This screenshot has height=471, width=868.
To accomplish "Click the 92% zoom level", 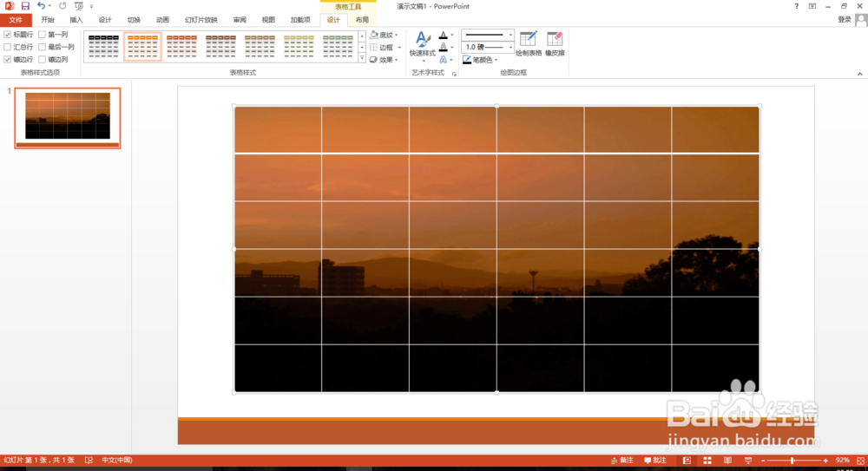I will coord(843,461).
